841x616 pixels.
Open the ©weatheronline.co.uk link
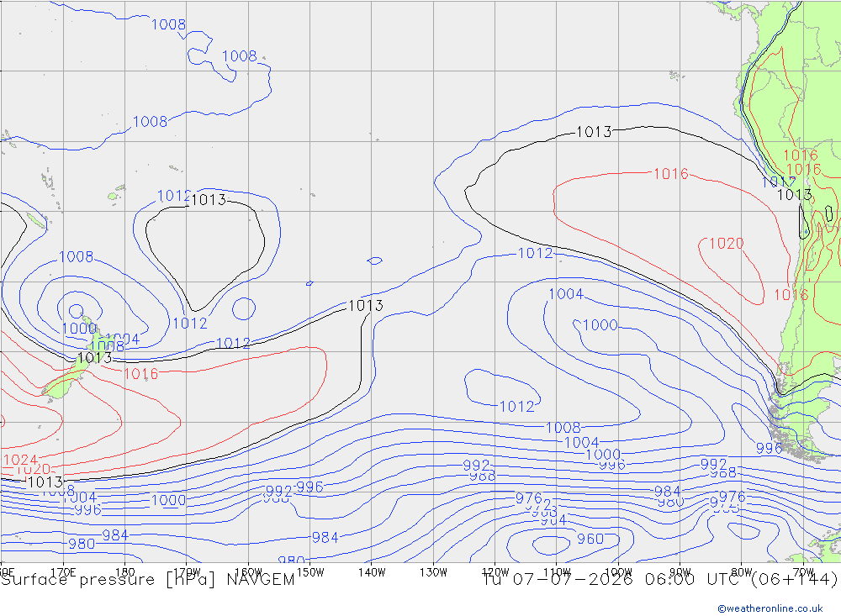[x=770, y=608]
